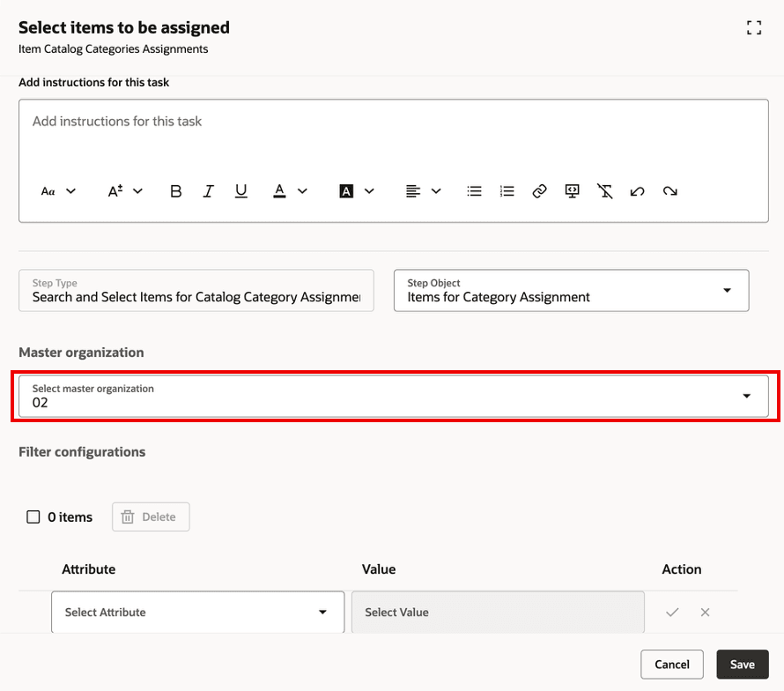The image size is (784, 691).
Task: Save the item assignment configuration
Action: pos(743,664)
